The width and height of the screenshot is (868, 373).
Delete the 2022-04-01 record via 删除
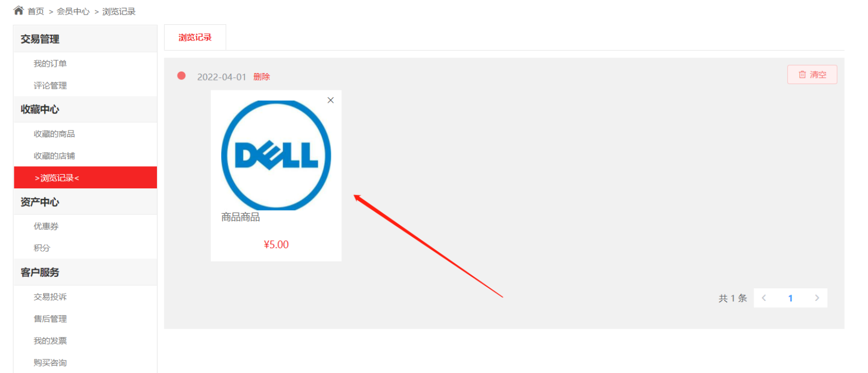point(262,77)
